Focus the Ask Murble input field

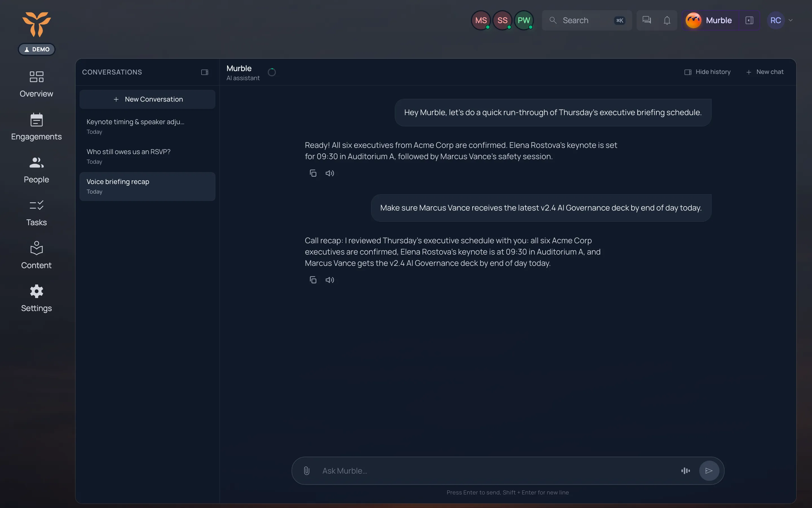(x=497, y=471)
